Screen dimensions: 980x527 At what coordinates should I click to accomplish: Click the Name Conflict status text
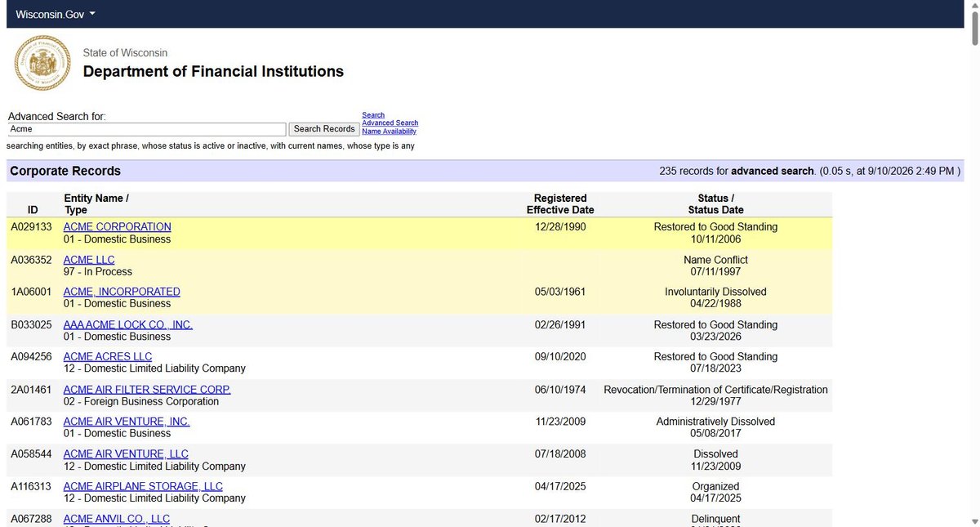point(715,260)
